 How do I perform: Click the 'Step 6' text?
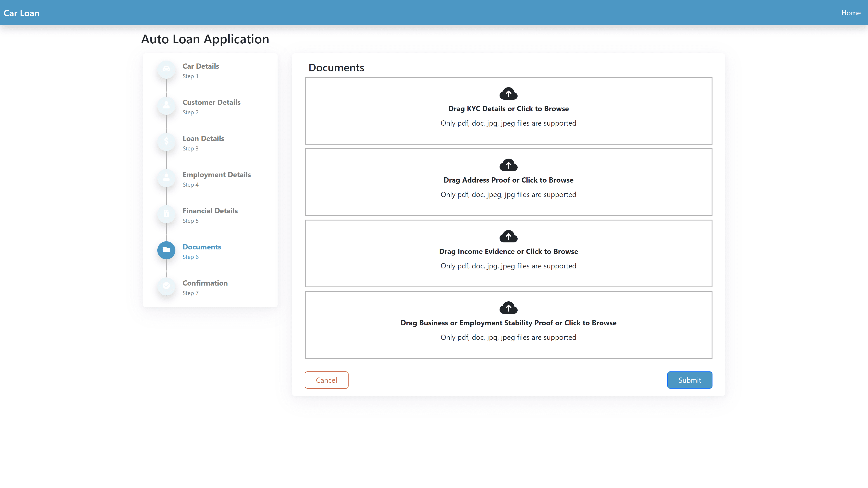190,257
